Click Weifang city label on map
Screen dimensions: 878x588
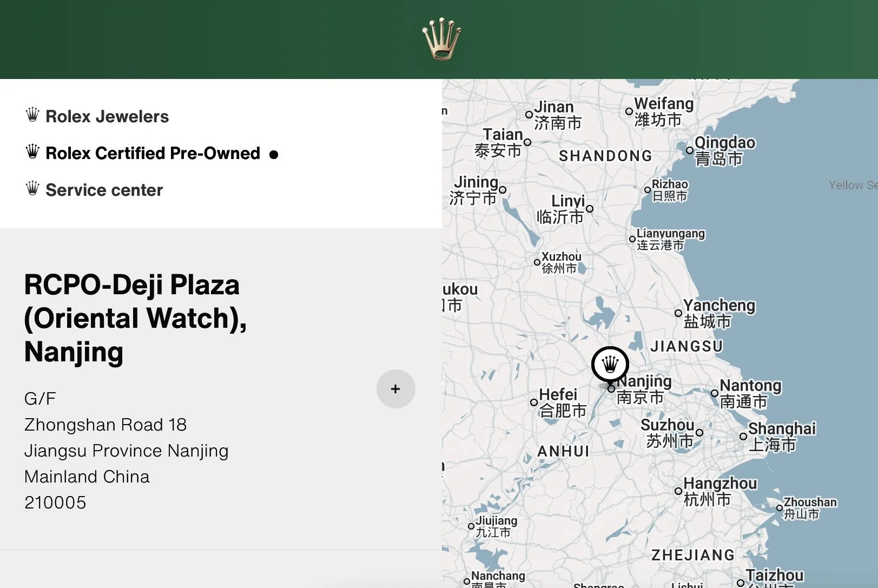[663, 111]
